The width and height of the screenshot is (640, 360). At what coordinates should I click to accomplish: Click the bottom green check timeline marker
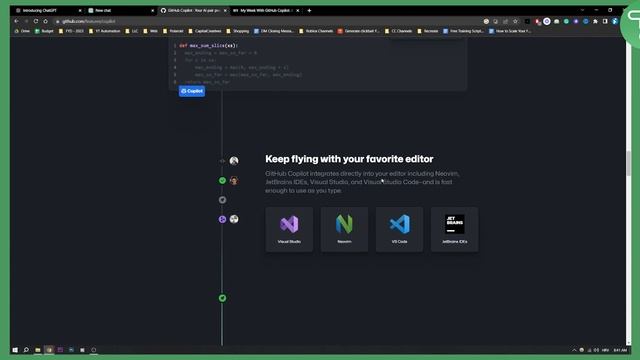click(222, 298)
